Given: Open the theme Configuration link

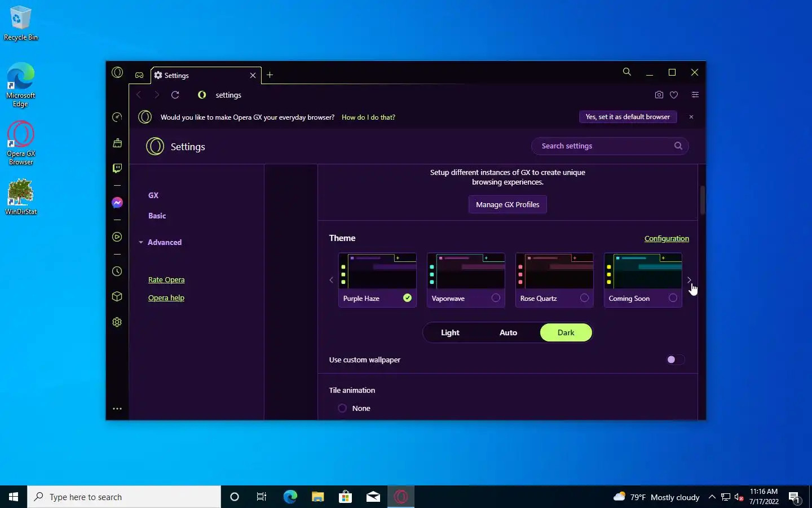Looking at the screenshot, I should [667, 238].
